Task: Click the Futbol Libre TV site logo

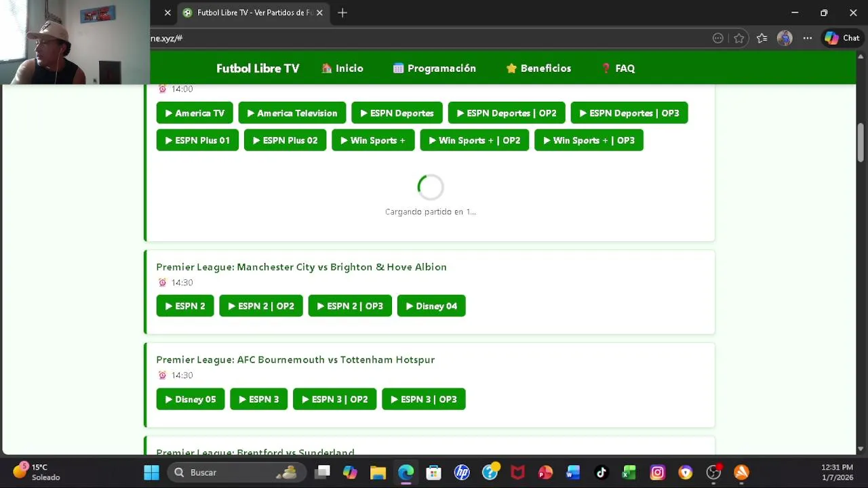Action: 258,68
